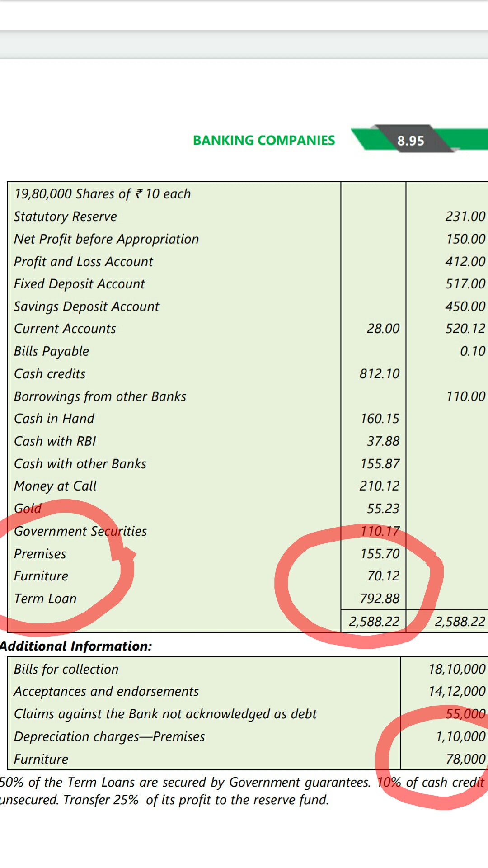Image resolution: width=488 pixels, height=868 pixels.
Task: Click Claims against the Bank text
Action: click(165, 714)
